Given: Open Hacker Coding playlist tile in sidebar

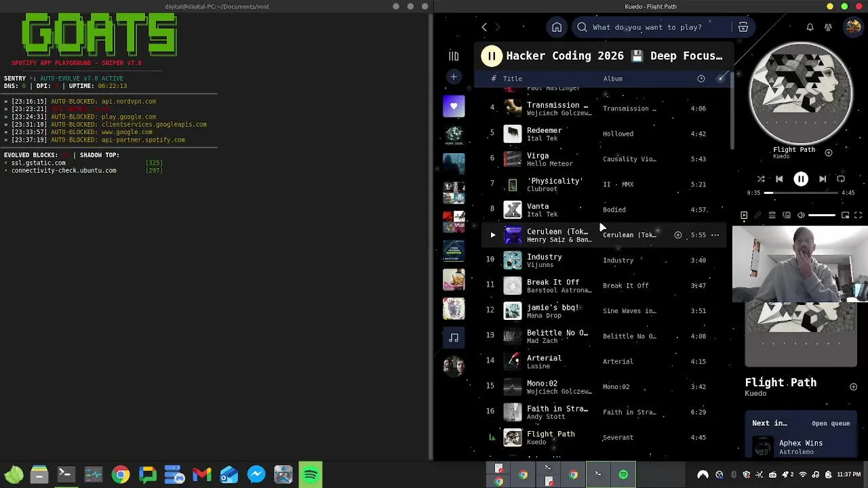Looking at the screenshot, I should (x=454, y=135).
